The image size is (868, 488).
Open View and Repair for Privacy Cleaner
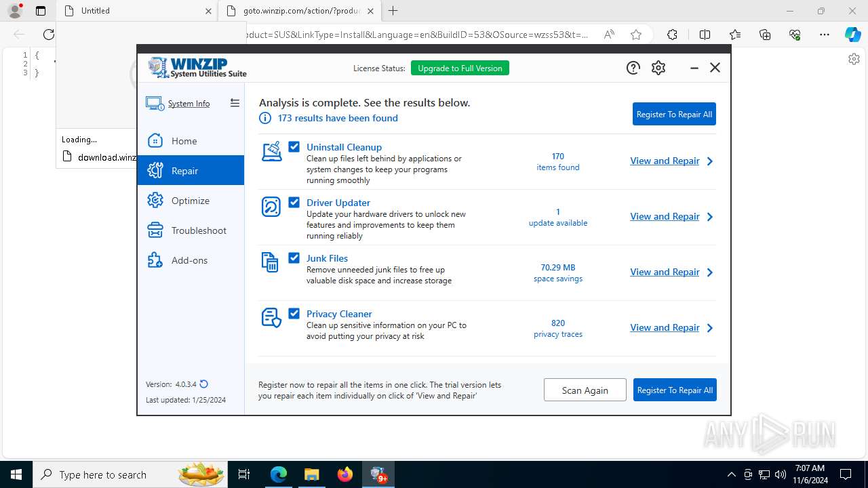click(665, 327)
